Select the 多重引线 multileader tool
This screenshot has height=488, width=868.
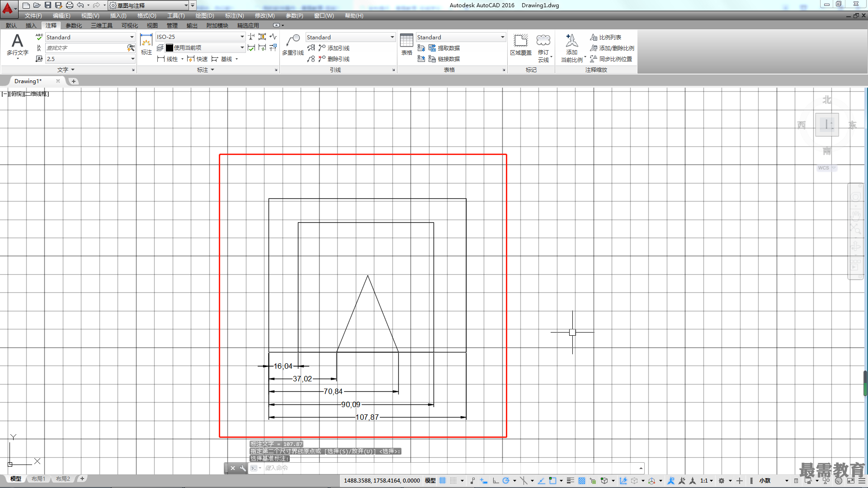293,45
